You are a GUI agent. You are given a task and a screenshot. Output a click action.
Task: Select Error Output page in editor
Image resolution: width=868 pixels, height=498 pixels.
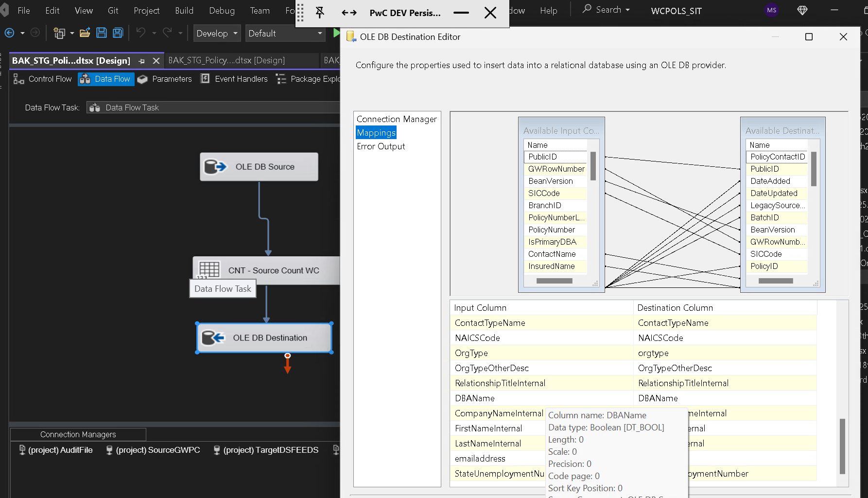click(x=381, y=146)
